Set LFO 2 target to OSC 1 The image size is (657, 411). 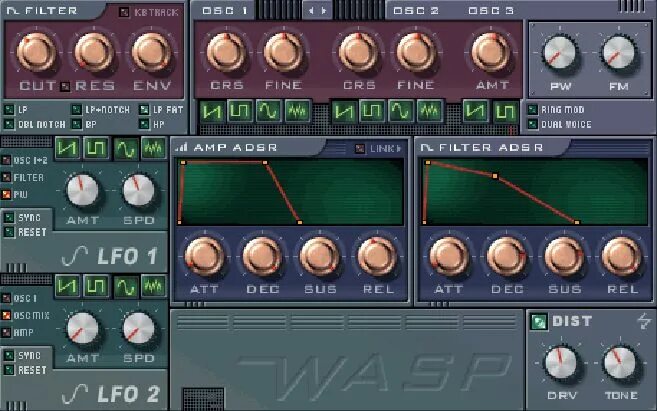tap(6, 298)
